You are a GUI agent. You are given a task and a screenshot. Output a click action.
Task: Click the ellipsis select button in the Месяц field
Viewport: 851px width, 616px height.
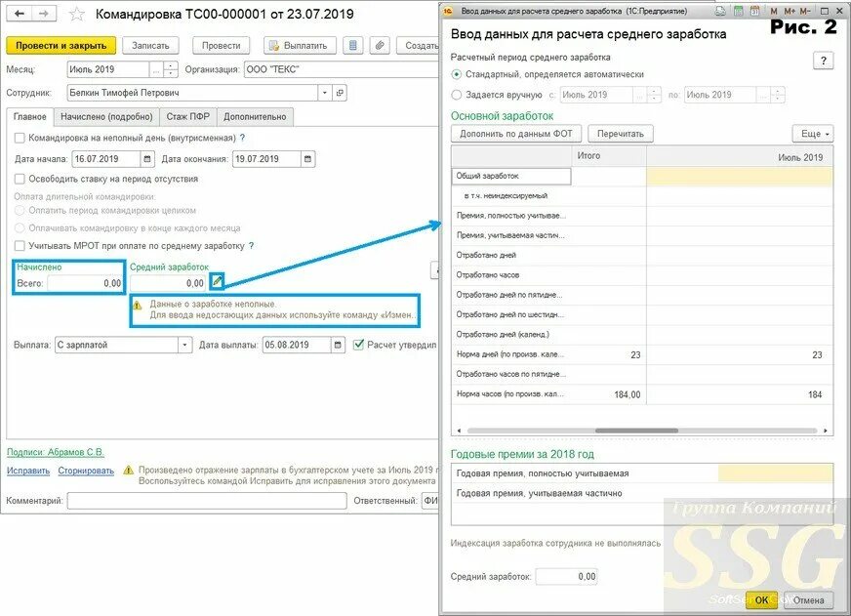[156, 69]
